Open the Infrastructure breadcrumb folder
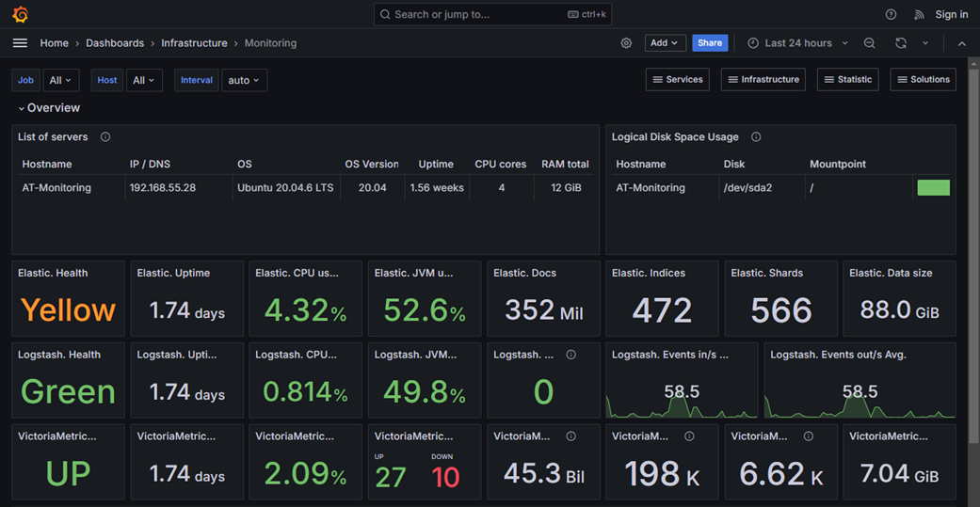This screenshot has width=980, height=507. point(194,43)
